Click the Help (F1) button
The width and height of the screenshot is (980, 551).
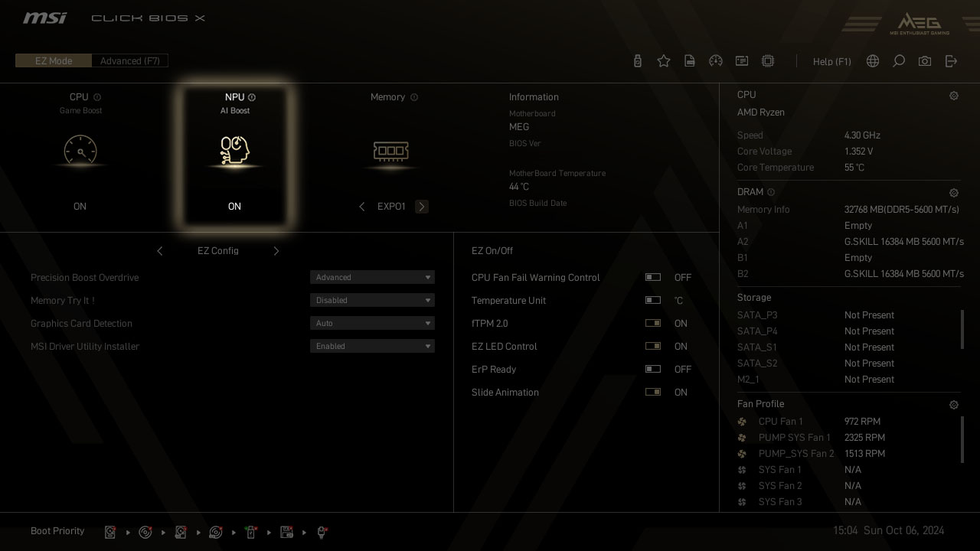831,61
